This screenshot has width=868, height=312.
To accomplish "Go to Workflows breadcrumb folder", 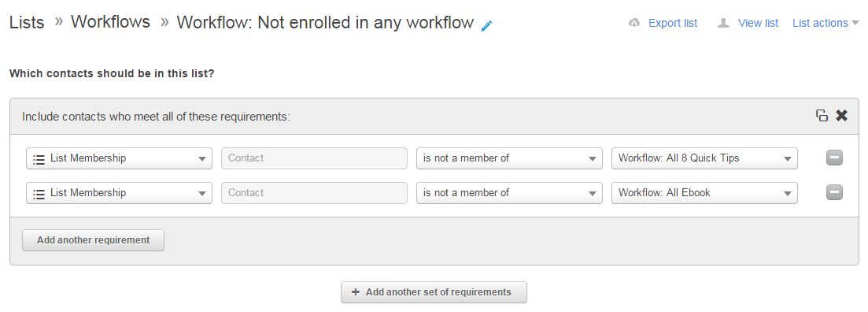I will point(111,22).
